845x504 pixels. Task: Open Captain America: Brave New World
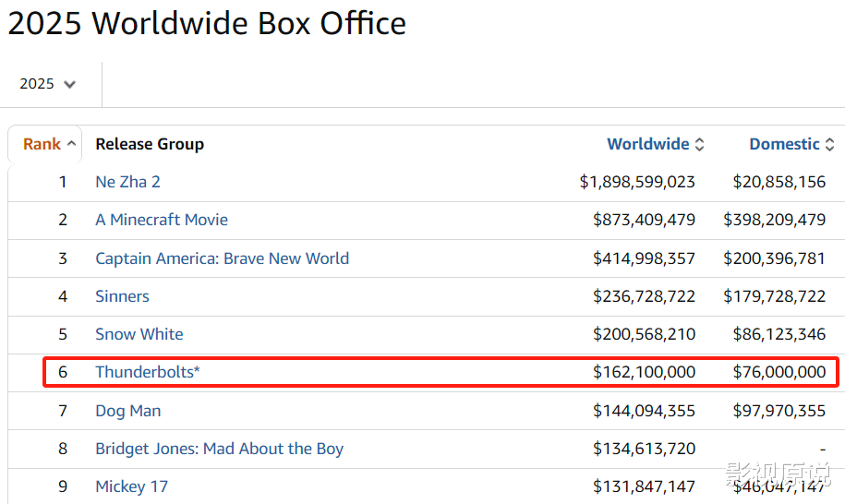(x=222, y=258)
